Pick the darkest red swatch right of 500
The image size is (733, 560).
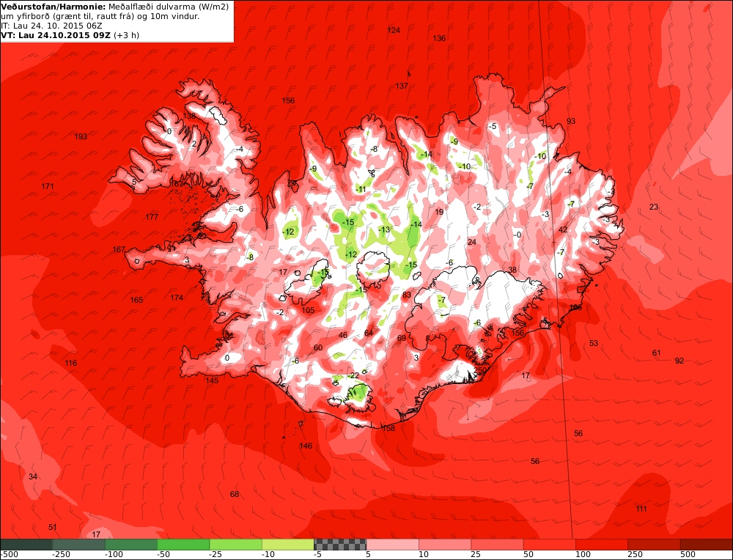click(707, 544)
